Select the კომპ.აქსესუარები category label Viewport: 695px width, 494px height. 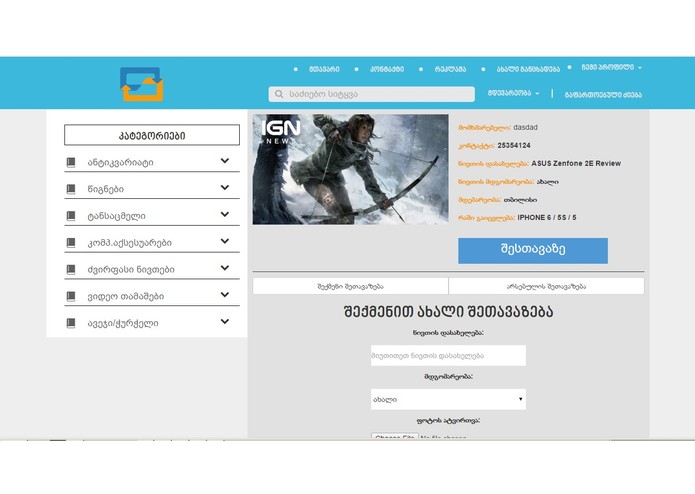pos(129,243)
